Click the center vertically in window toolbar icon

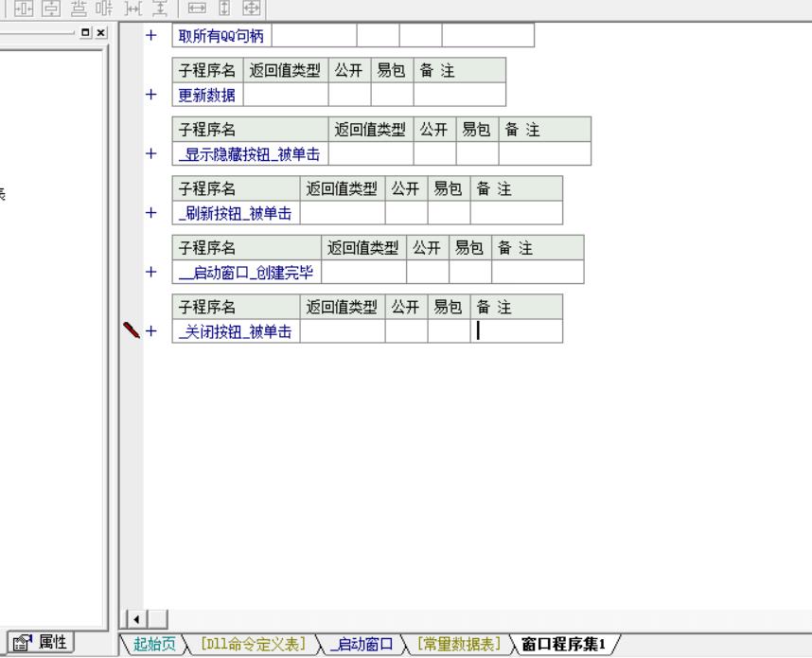[51, 9]
